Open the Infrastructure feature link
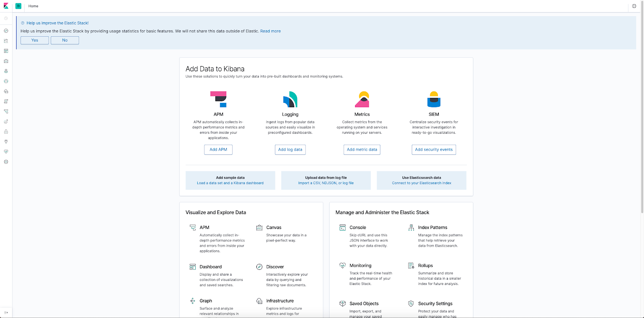This screenshot has height=318, width=644. coord(280,301)
